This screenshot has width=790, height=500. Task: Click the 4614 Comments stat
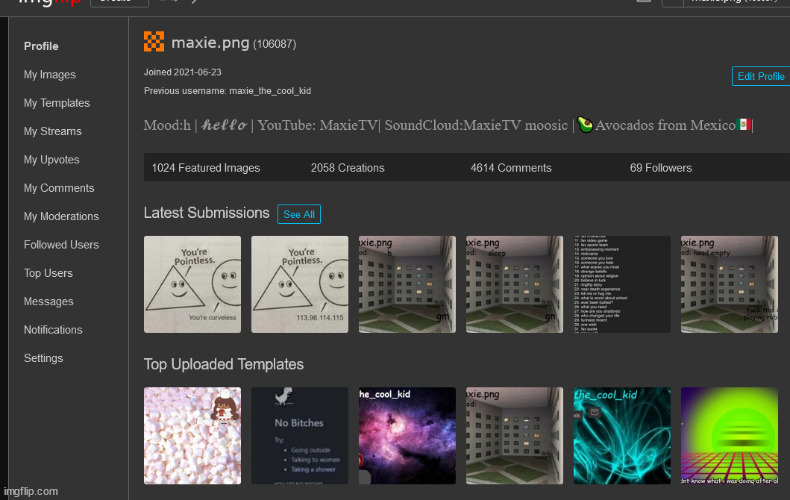pos(511,168)
